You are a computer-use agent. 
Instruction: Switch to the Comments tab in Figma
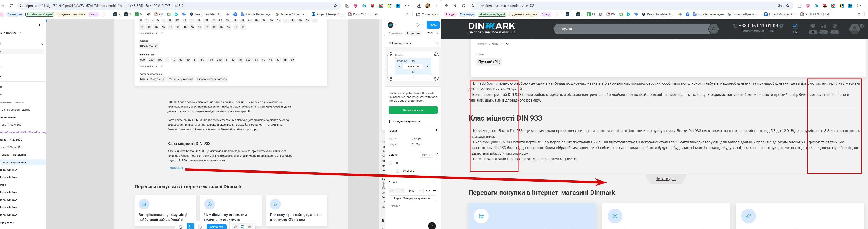(x=395, y=34)
